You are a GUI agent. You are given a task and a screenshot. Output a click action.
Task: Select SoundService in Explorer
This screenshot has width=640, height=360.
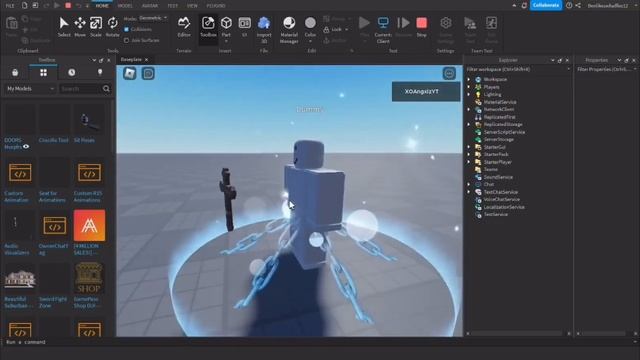[498, 177]
